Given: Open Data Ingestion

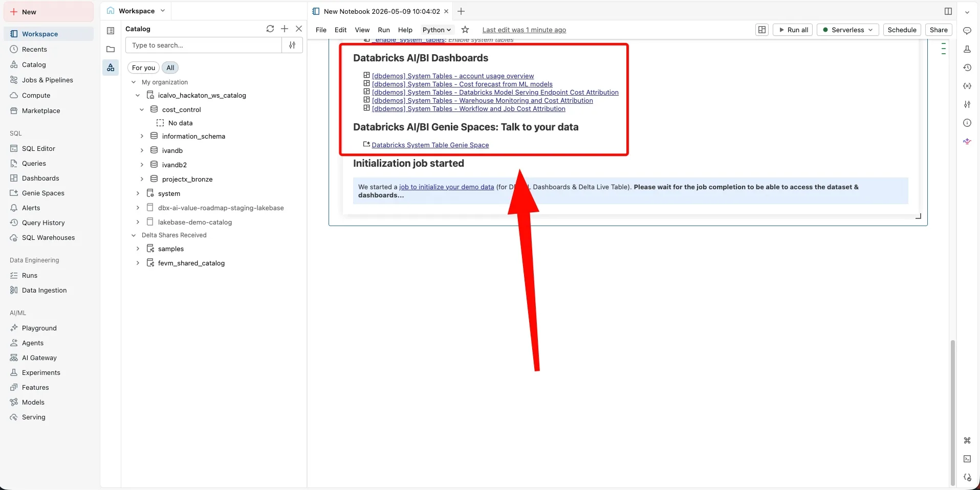Looking at the screenshot, I should [x=48, y=290].
